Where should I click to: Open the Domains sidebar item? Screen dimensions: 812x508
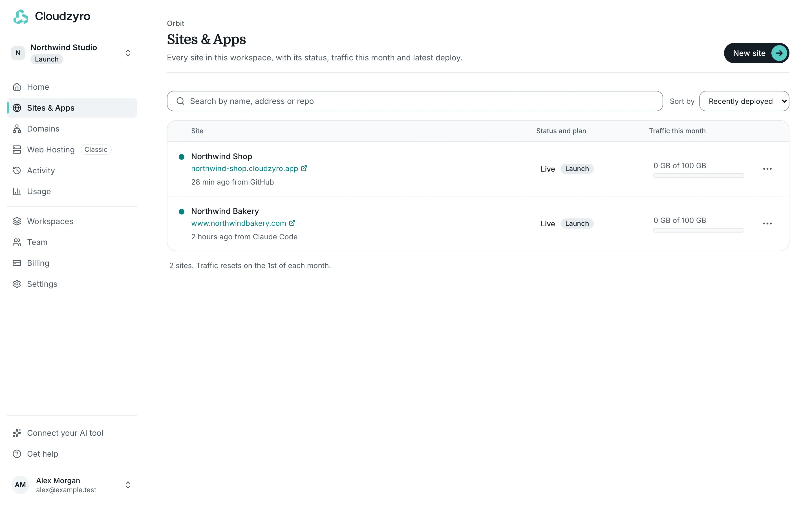72,129
